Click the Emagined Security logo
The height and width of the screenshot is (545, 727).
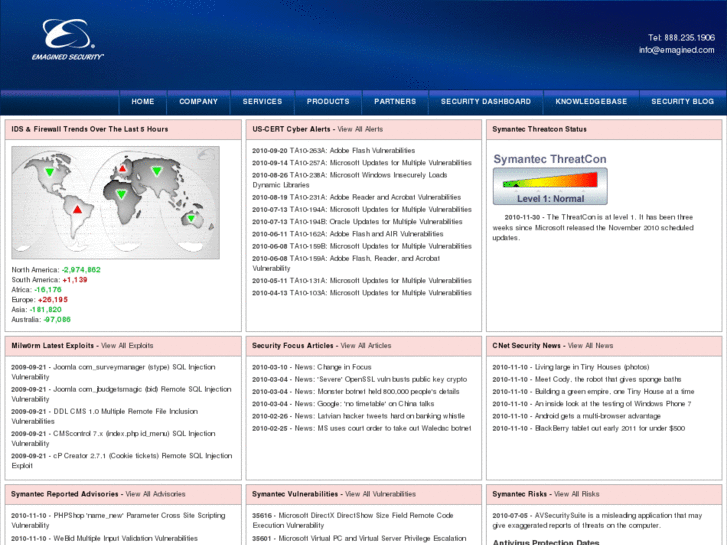[x=68, y=40]
